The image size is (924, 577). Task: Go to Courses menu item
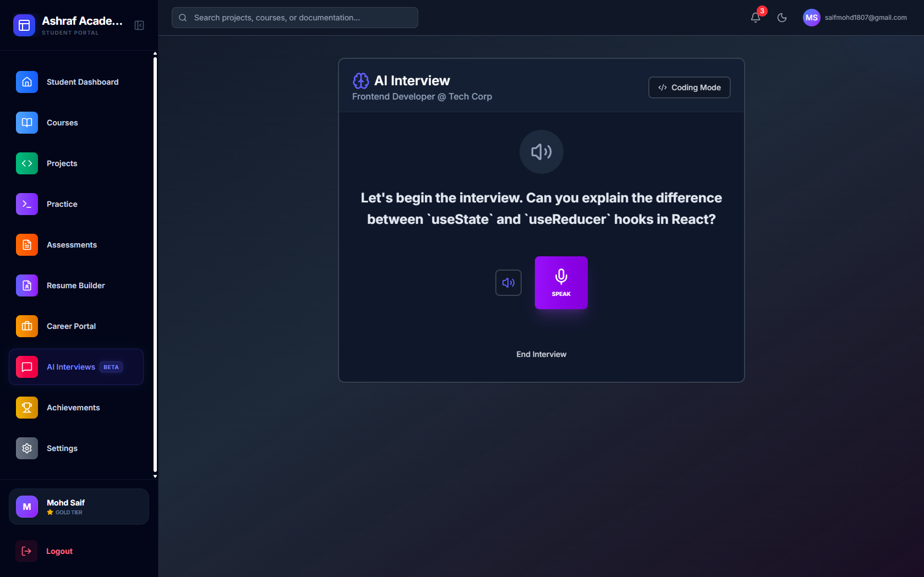76,123
